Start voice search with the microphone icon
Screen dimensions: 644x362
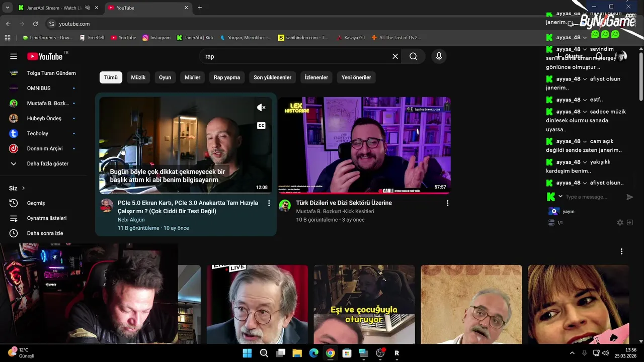(439, 56)
